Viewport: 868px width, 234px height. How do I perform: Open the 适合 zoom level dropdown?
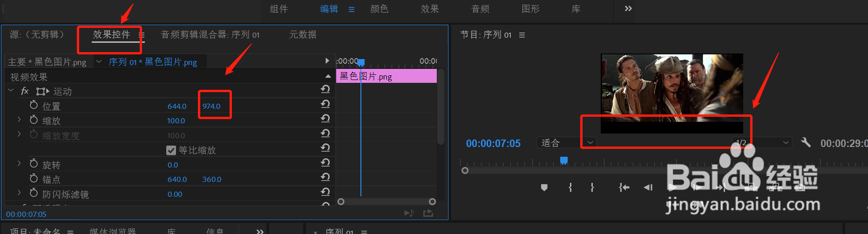pyautogui.click(x=567, y=142)
